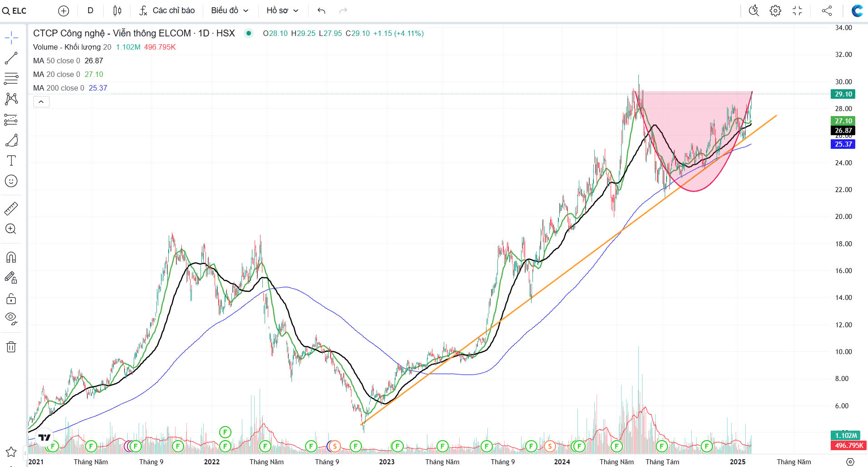
Task: Click the blue 25.37 MA price label
Action: click(x=843, y=144)
